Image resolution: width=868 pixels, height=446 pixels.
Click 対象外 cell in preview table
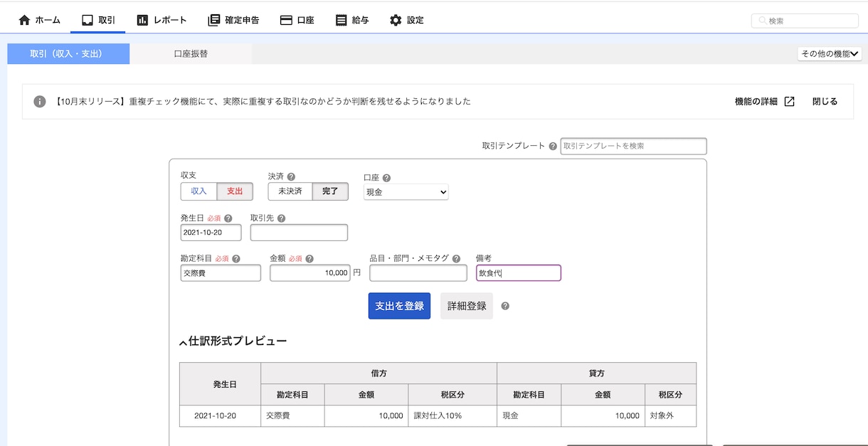(x=671, y=416)
